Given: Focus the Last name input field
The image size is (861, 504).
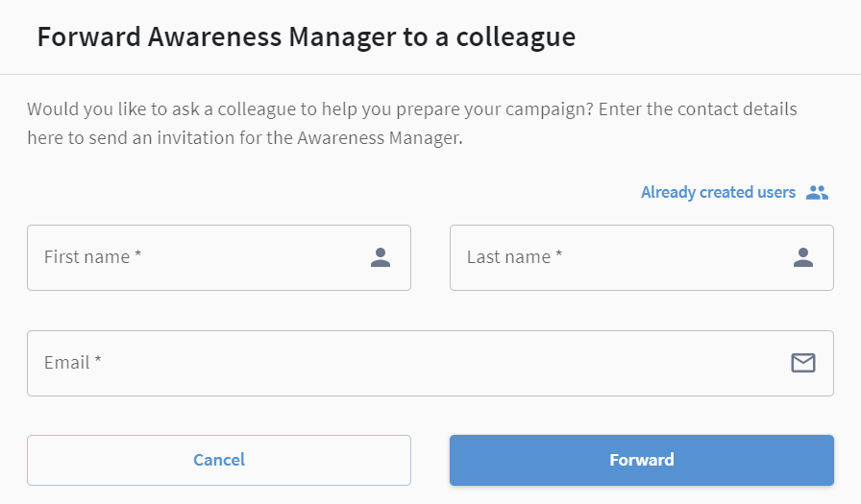Looking at the screenshot, I should [641, 257].
